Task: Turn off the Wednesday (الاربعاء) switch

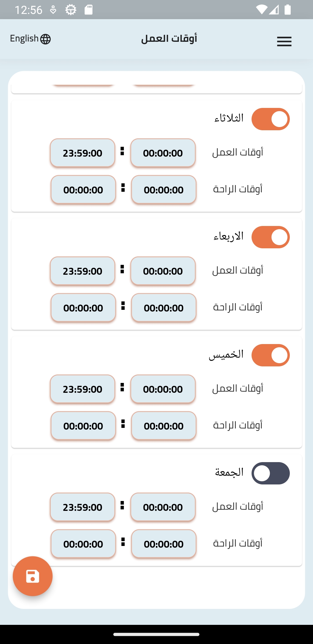Action: (x=270, y=237)
